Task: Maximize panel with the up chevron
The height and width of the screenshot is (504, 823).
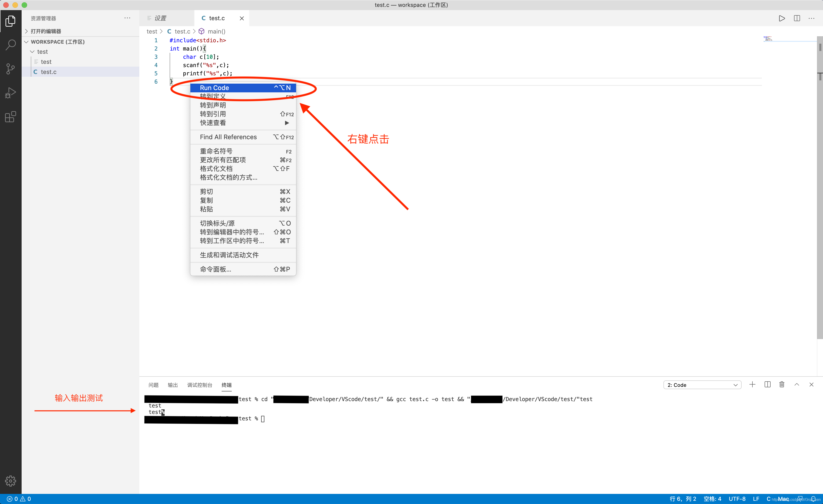Action: (x=797, y=385)
